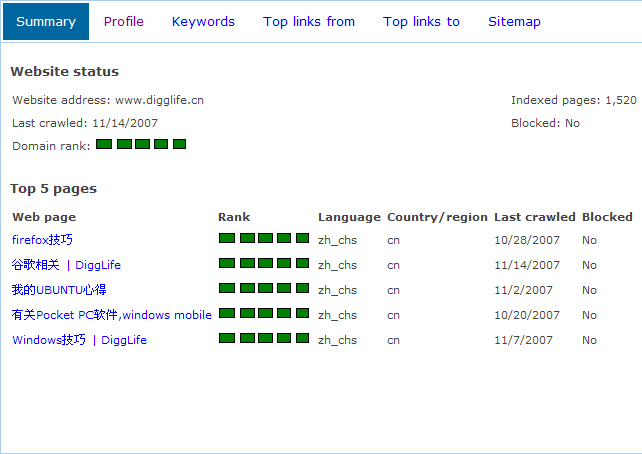Click the Last crawled column header

[535, 217]
